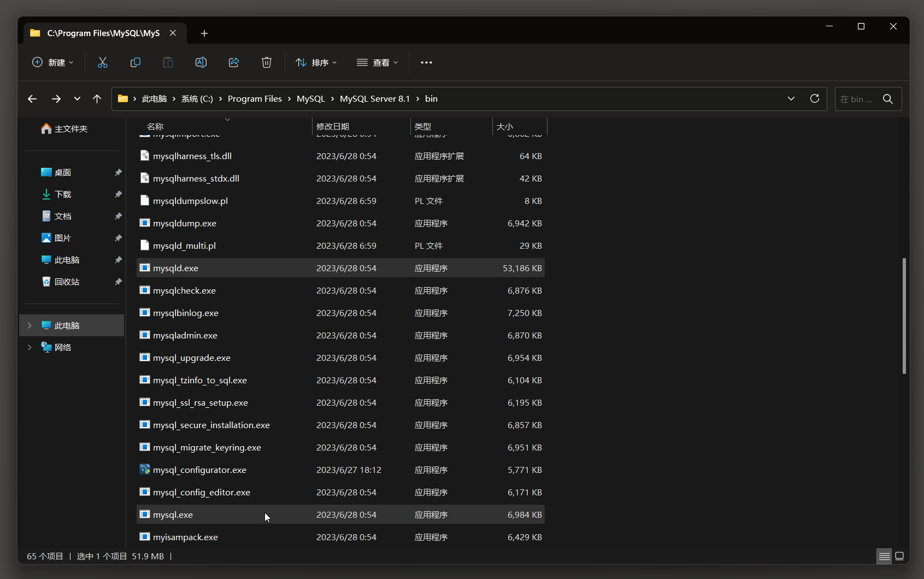Expand 此电脑 tree node in sidebar
The height and width of the screenshot is (579, 924).
pyautogui.click(x=30, y=325)
